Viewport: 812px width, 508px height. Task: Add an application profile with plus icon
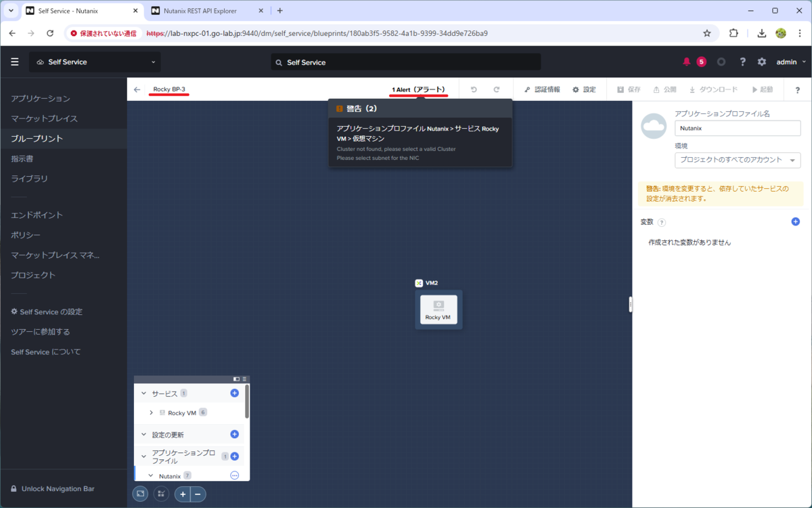pyautogui.click(x=235, y=457)
